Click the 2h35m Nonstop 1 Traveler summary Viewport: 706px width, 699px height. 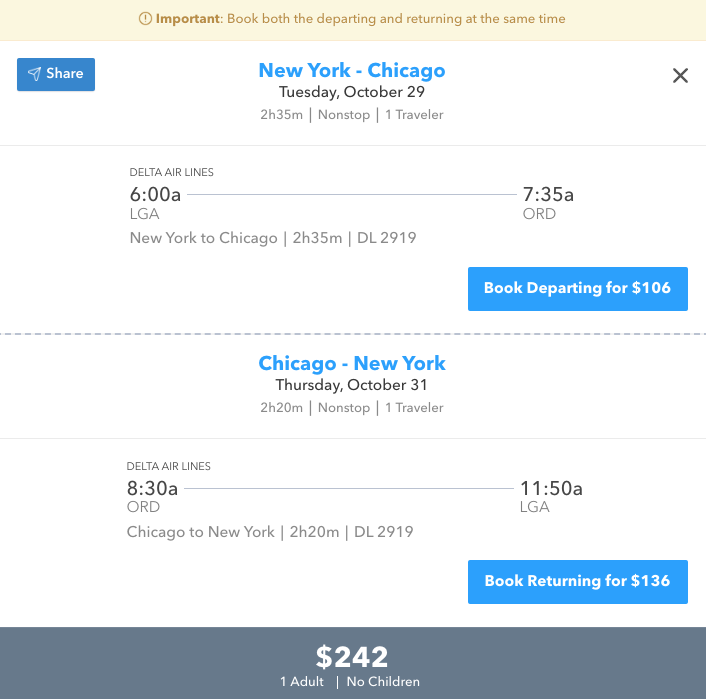pyautogui.click(x=352, y=115)
